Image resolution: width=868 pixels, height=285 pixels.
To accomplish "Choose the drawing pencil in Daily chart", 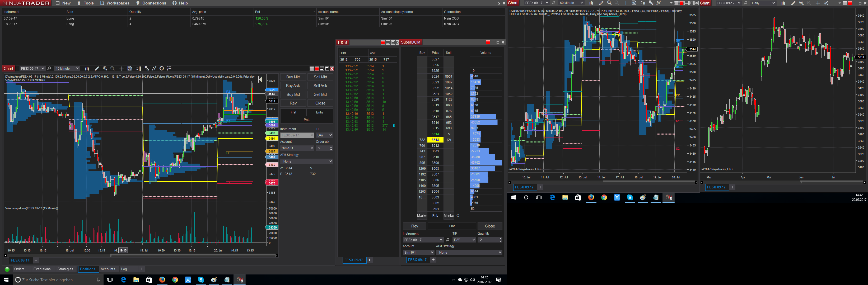I will pyautogui.click(x=793, y=3).
